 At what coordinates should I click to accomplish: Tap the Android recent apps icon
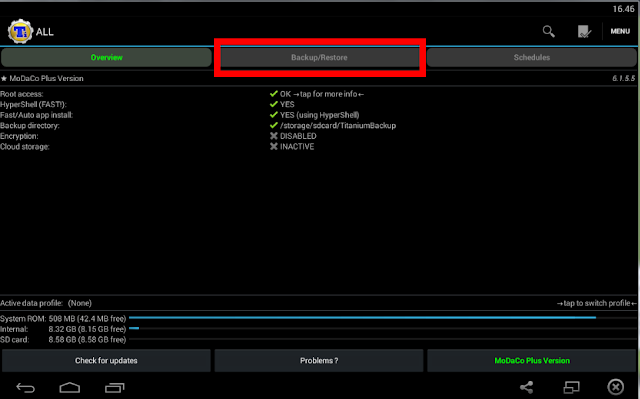pyautogui.click(x=115, y=387)
